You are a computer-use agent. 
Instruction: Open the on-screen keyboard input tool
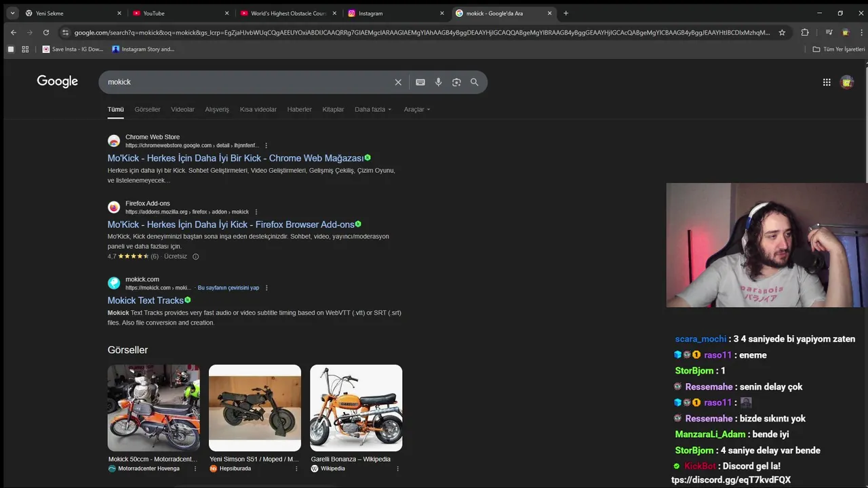click(x=420, y=82)
